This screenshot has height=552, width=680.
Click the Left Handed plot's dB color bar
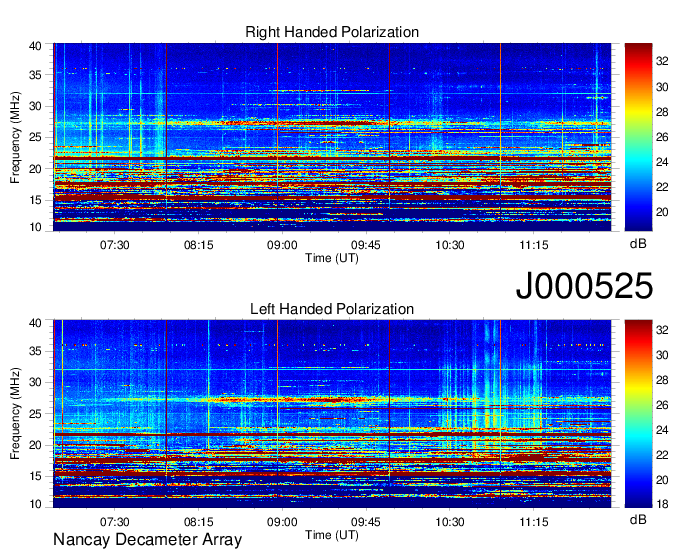click(x=638, y=414)
